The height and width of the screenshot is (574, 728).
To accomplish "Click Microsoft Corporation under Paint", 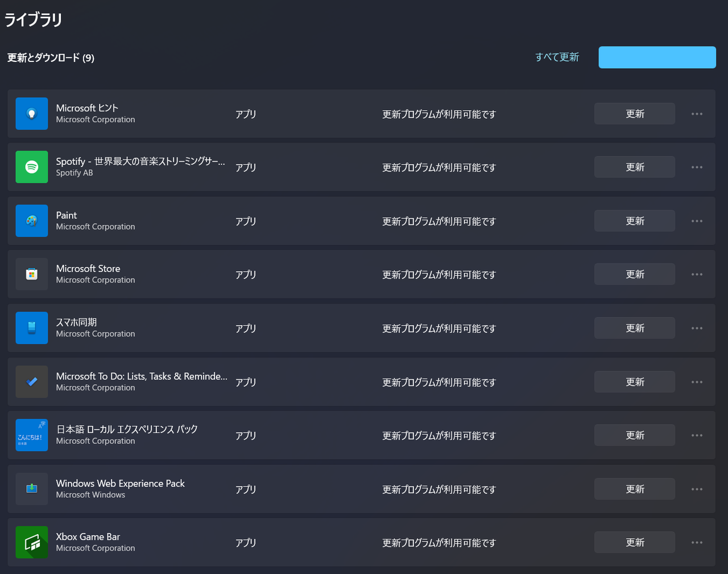I will coord(96,227).
